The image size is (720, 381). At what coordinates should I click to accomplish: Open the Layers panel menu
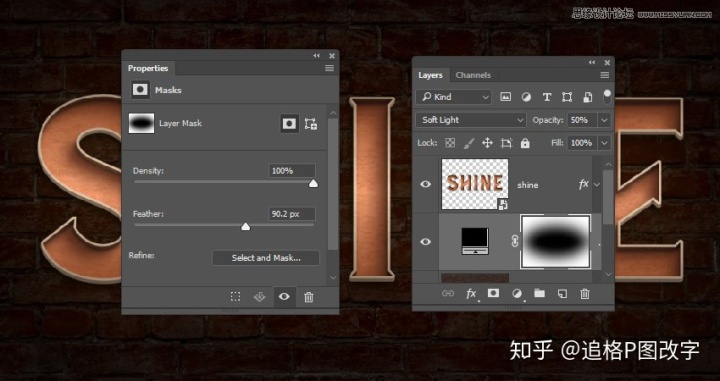tap(605, 75)
